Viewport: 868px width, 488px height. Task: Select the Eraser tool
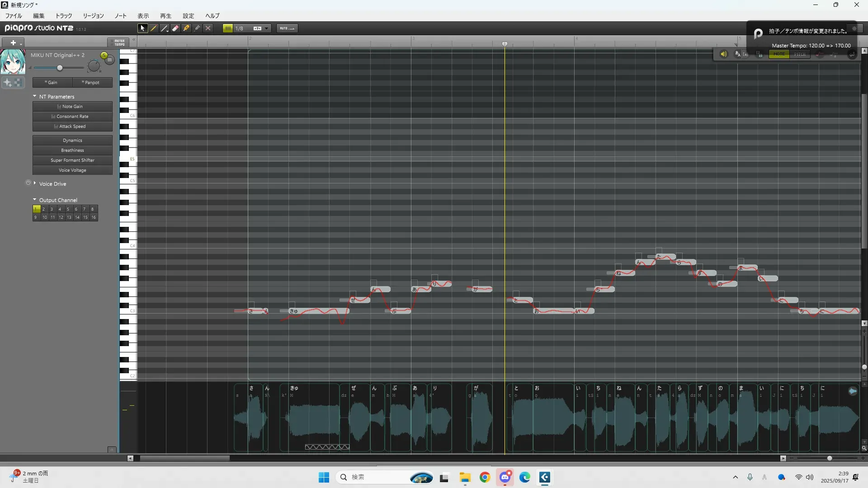point(175,28)
